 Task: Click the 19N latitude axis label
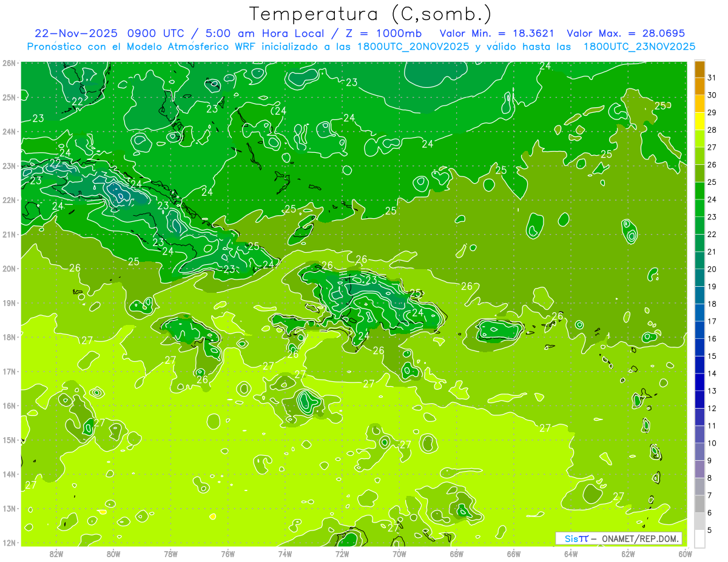(10, 303)
